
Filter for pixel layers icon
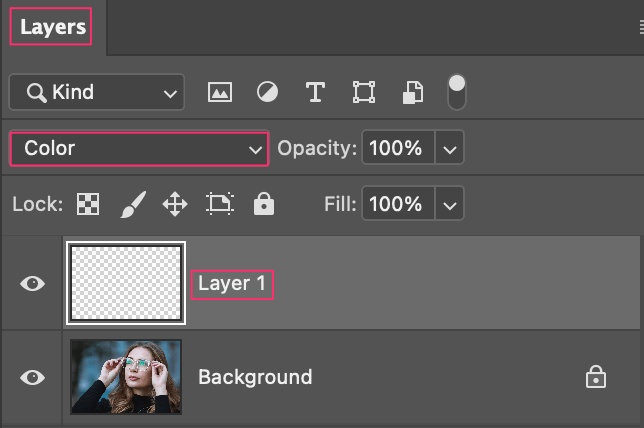(x=220, y=92)
